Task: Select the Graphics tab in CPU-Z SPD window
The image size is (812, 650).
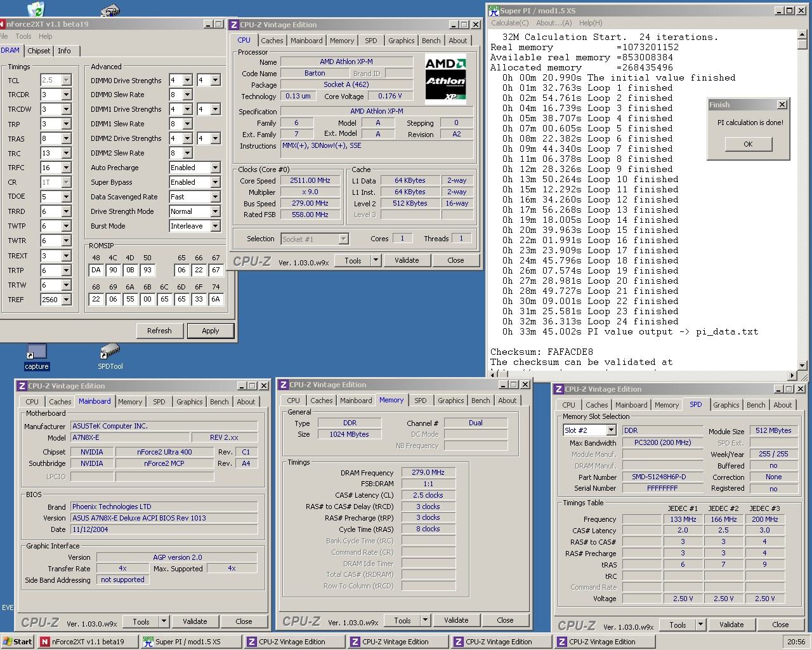Action: coord(726,405)
